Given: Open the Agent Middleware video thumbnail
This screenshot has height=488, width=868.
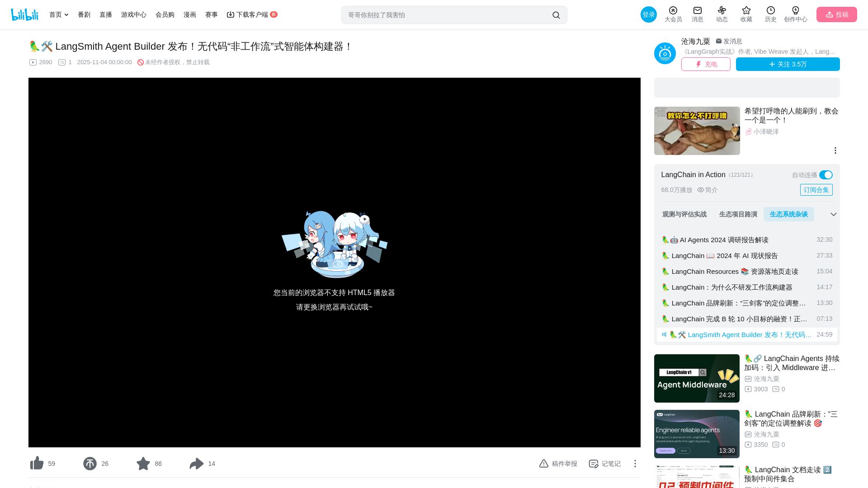Looking at the screenshot, I should point(697,379).
